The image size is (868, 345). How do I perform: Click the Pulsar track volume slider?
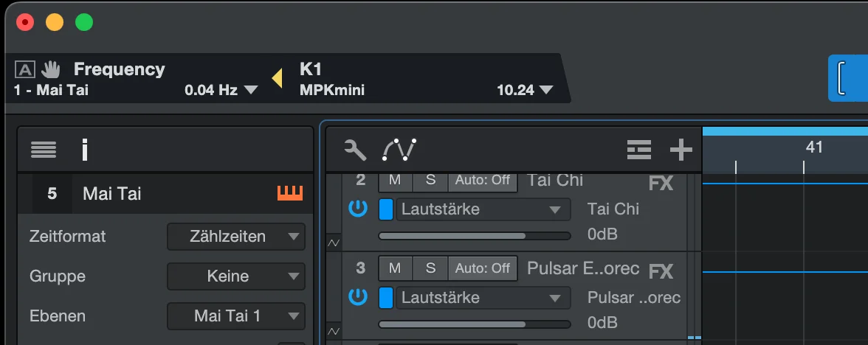point(475,324)
